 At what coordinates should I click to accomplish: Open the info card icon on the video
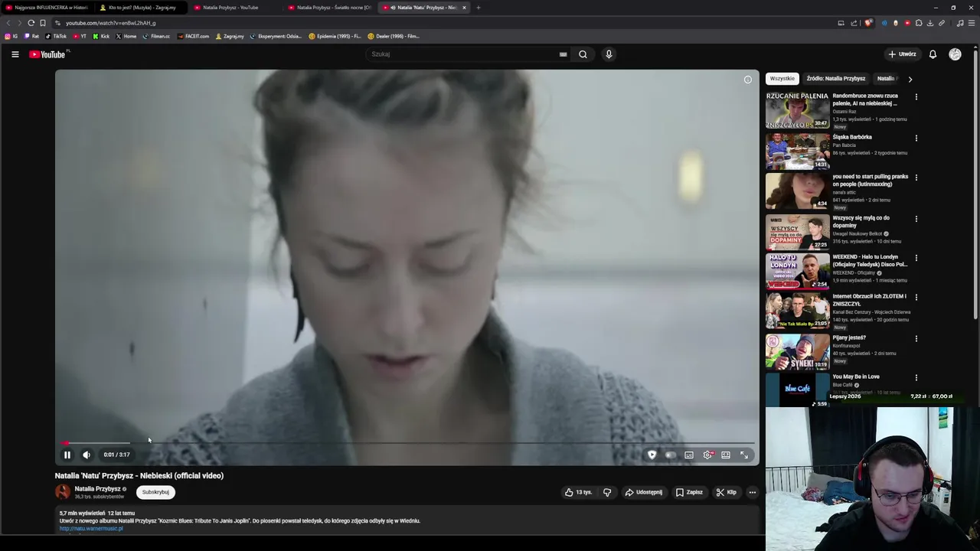(x=748, y=80)
